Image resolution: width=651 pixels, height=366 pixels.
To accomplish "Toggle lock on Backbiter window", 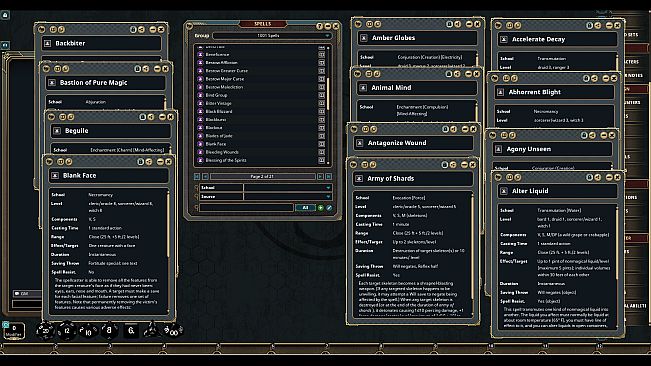I will pyautogui.click(x=133, y=29).
